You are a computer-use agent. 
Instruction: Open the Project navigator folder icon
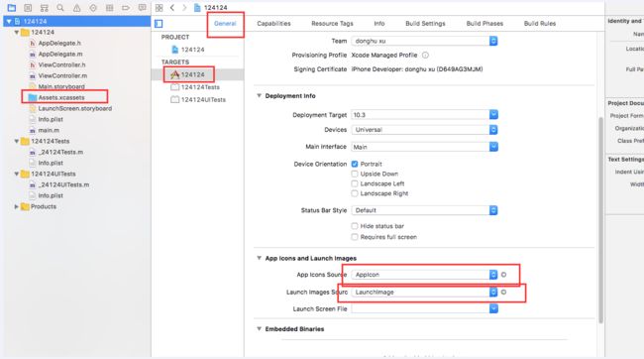point(12,8)
